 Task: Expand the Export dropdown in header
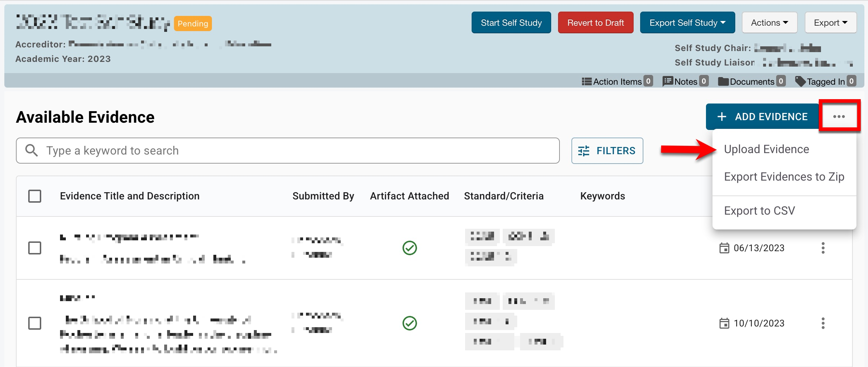[830, 23]
